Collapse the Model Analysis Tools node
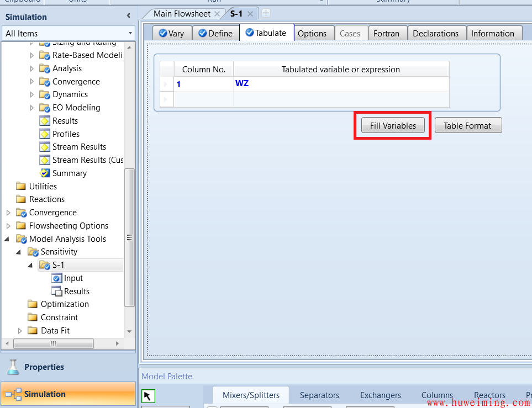Image resolution: width=532 pixels, height=408 pixels. pyautogui.click(x=8, y=239)
